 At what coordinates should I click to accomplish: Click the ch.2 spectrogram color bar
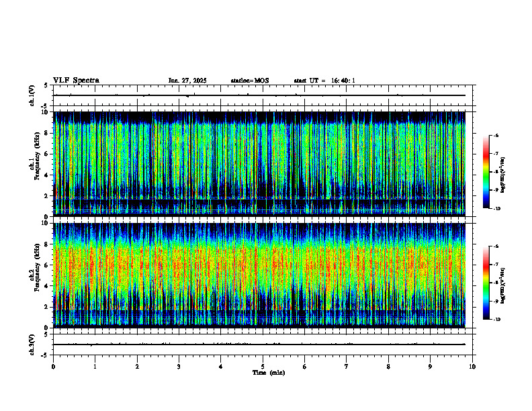[486, 283]
